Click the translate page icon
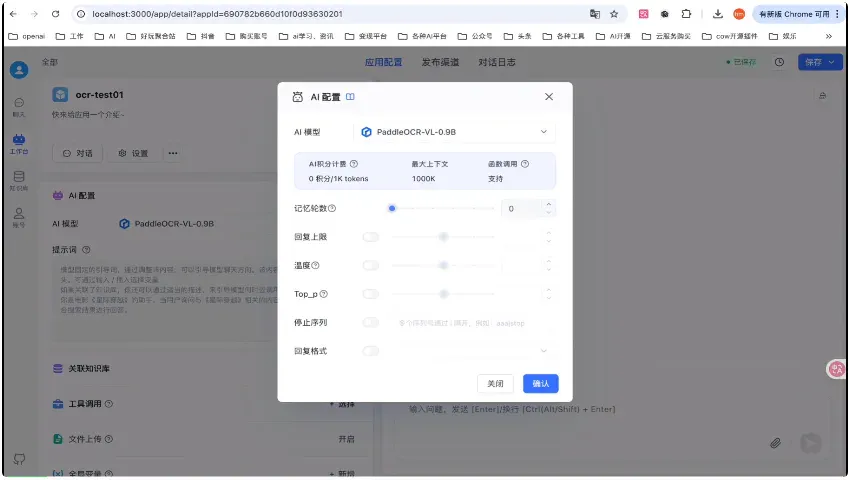Viewport: 850px width, 480px height. point(595,14)
